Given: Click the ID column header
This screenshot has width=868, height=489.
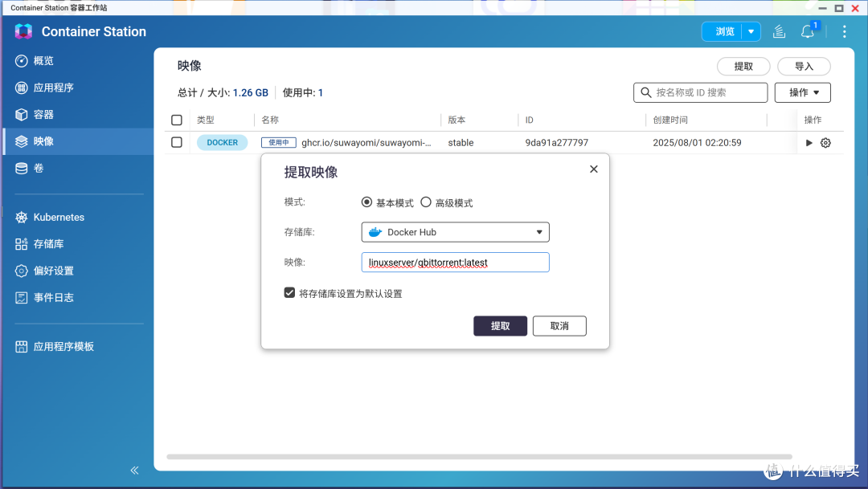Looking at the screenshot, I should (x=529, y=120).
